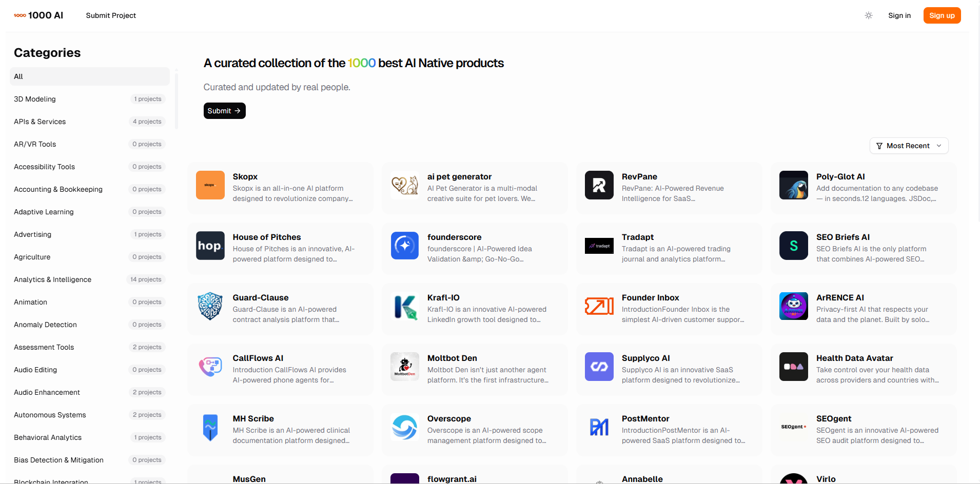Open Submit Project in the header

(x=111, y=15)
